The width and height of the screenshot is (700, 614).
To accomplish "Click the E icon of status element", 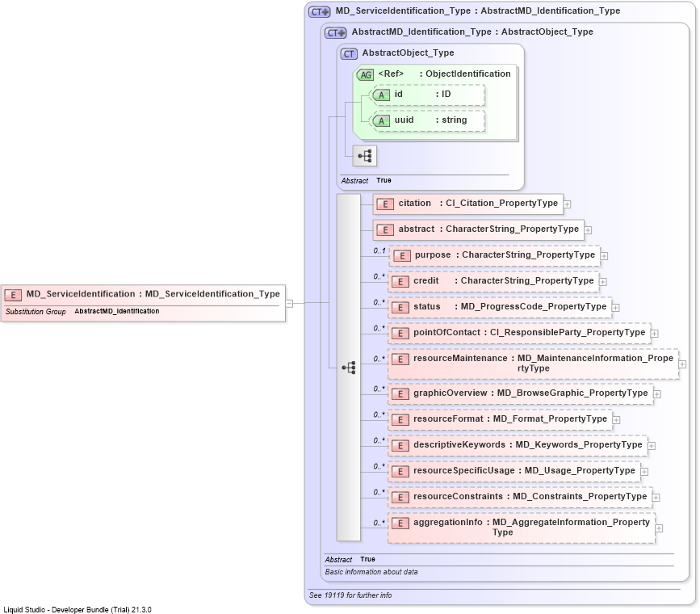I will (x=400, y=308).
